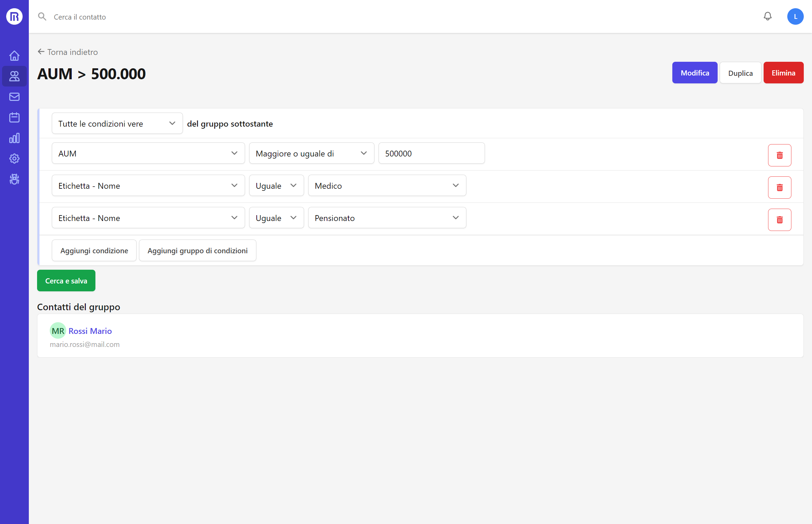The height and width of the screenshot is (524, 812).
Task: Open the 'Maggiore o uguale di' operator dropdown
Action: pos(311,153)
